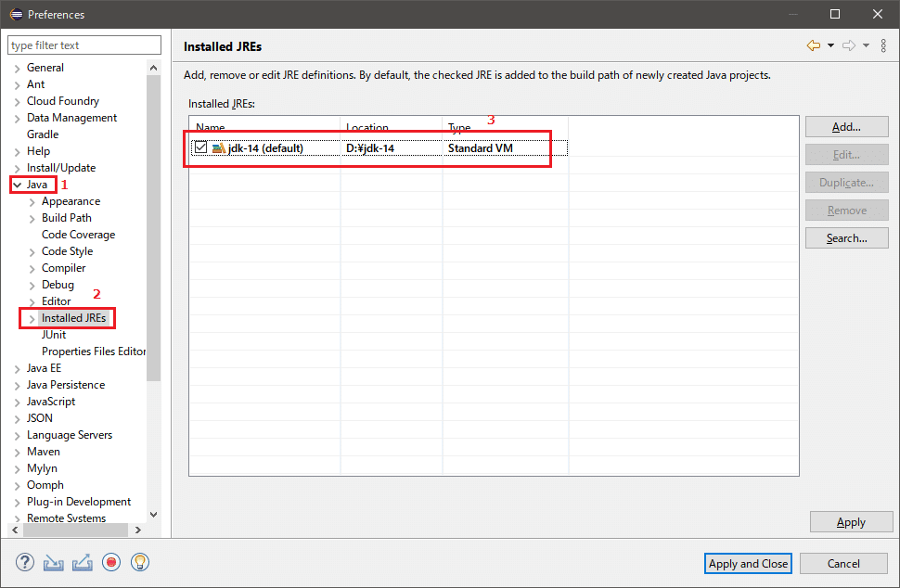This screenshot has height=588, width=900.
Task: Expand the Help tree node
Action: [18, 151]
